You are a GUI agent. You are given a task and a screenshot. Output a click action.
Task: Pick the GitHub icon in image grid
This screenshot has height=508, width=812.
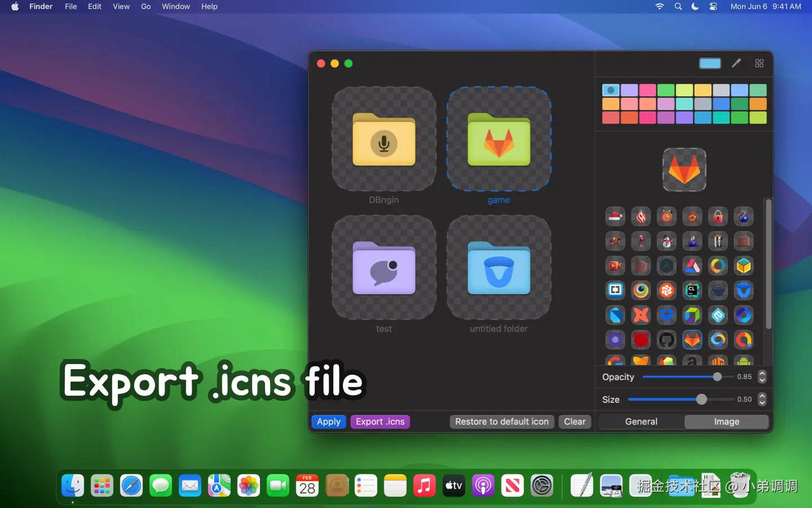click(667, 340)
